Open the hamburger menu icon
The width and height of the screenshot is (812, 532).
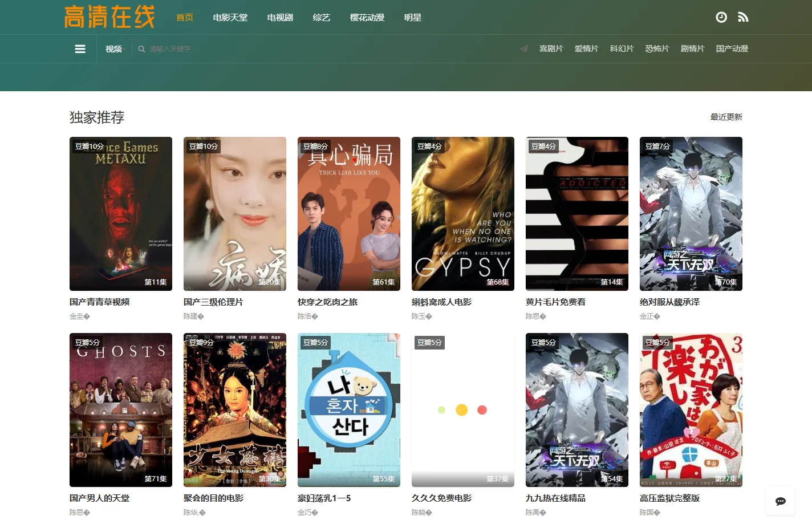click(x=80, y=49)
